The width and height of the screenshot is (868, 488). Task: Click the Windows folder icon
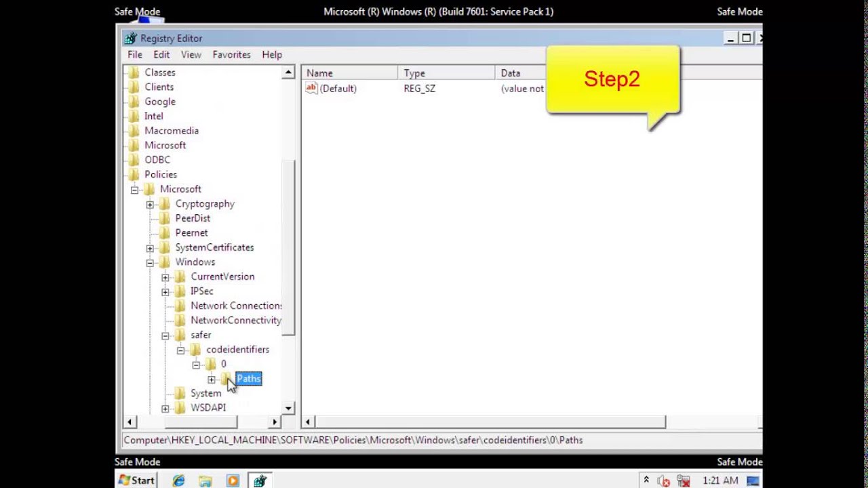click(165, 262)
